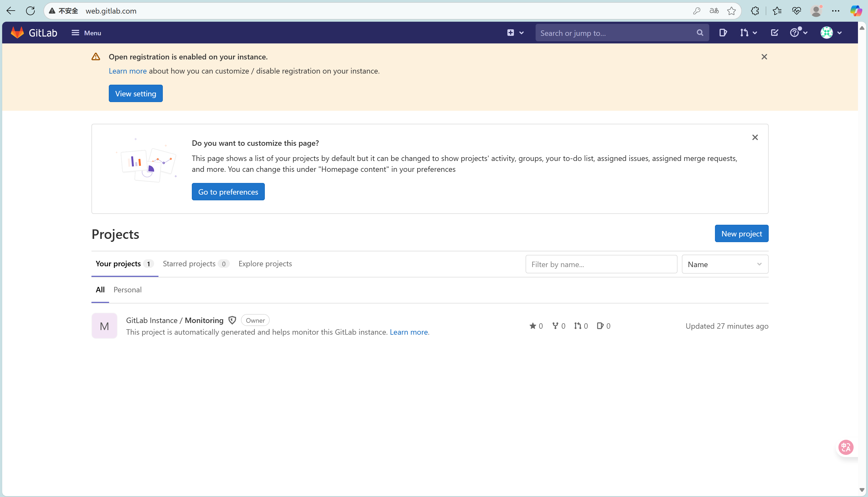
Task: Click the customize page illustration
Action: tap(147, 160)
